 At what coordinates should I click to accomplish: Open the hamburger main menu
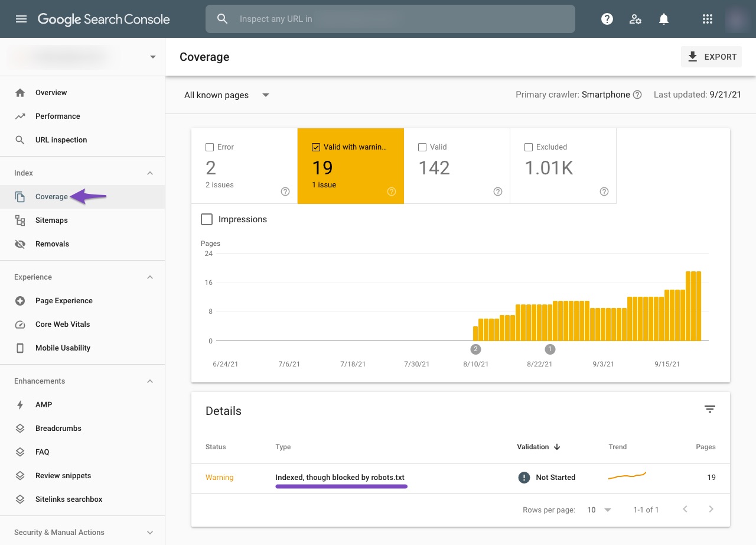point(21,19)
